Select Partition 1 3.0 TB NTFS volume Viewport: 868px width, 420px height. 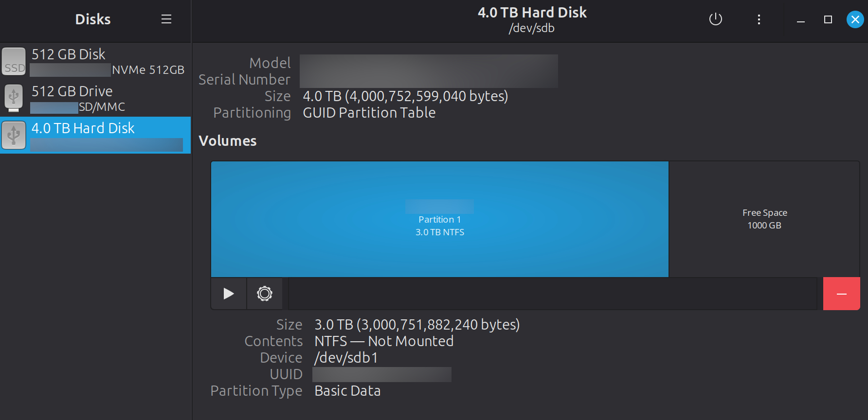pyautogui.click(x=440, y=219)
